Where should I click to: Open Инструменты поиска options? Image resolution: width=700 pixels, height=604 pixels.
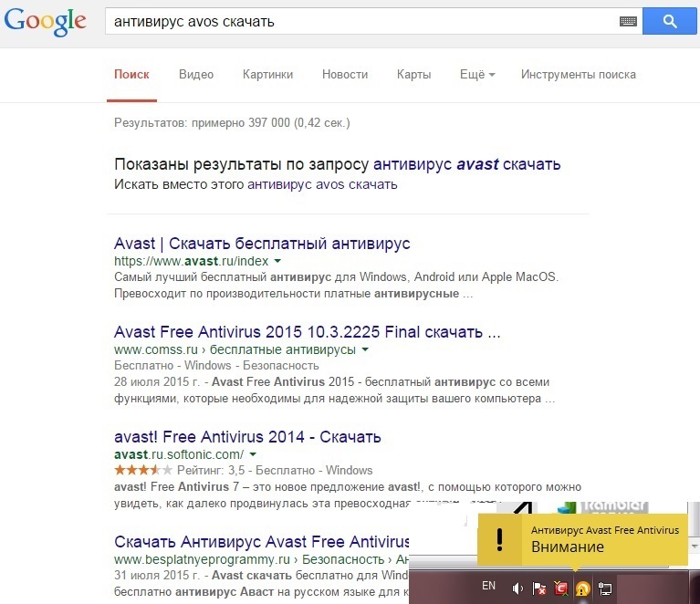[579, 75]
